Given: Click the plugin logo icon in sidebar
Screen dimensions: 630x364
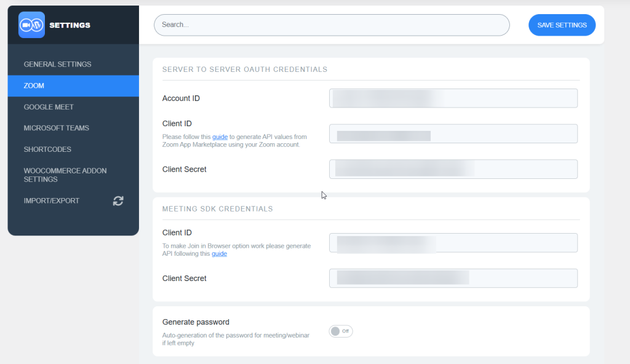Looking at the screenshot, I should pos(31,24).
